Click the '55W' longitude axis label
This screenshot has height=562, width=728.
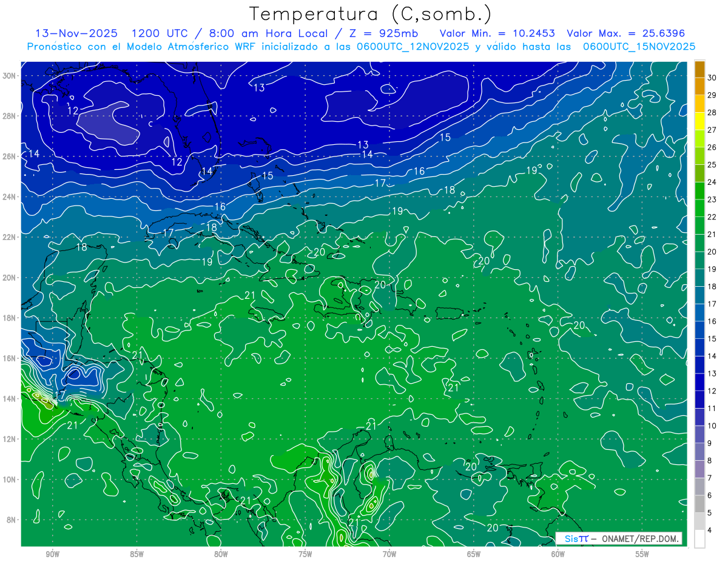(642, 554)
